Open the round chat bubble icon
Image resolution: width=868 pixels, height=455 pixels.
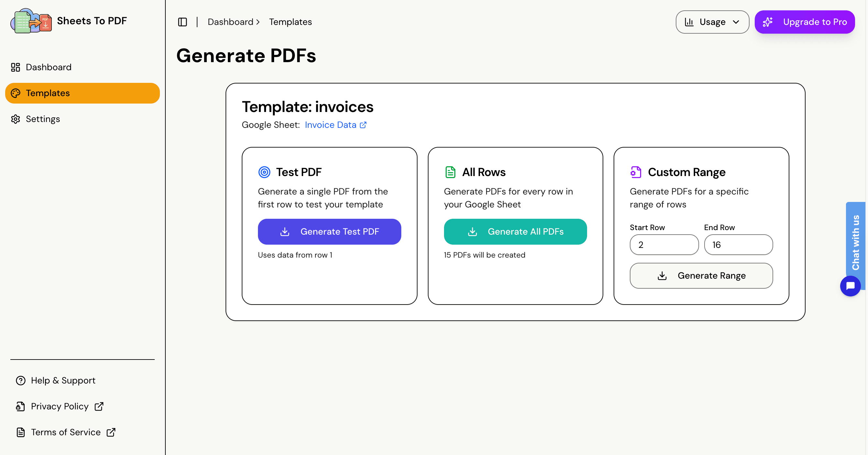point(850,286)
